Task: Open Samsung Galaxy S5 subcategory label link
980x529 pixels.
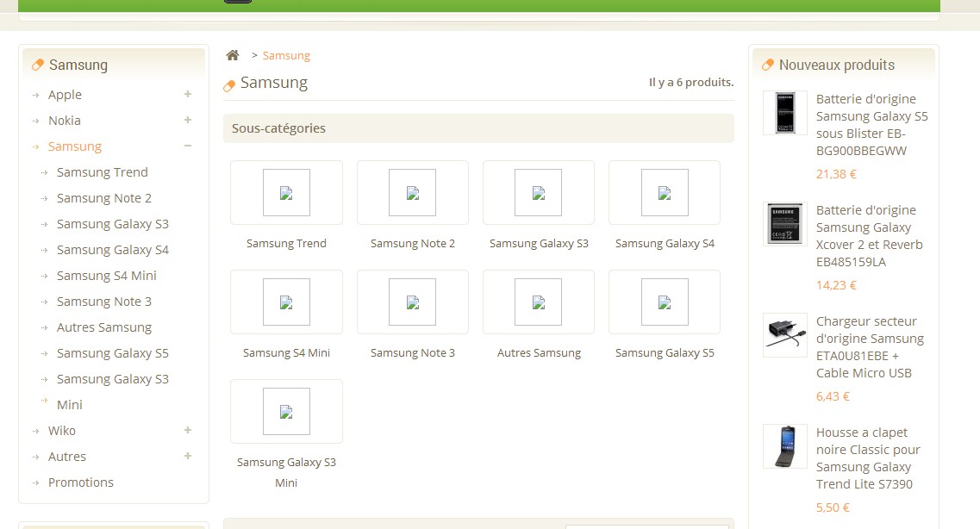Action: pos(665,353)
